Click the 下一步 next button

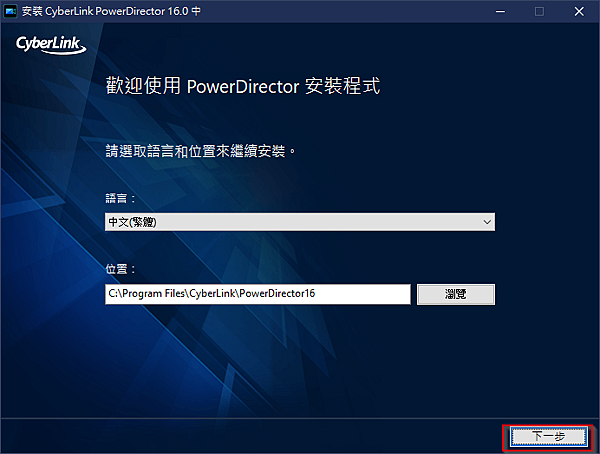[x=549, y=436]
